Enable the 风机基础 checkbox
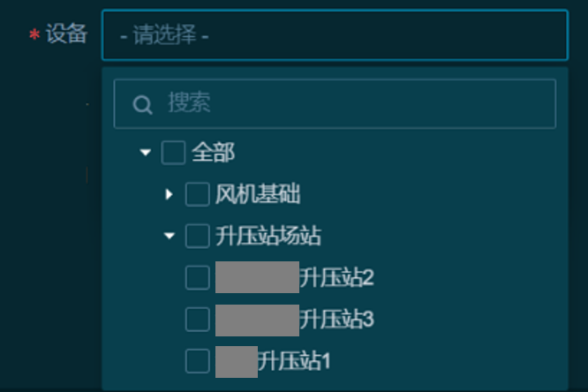Image resolution: width=588 pixels, height=392 pixels. click(197, 194)
